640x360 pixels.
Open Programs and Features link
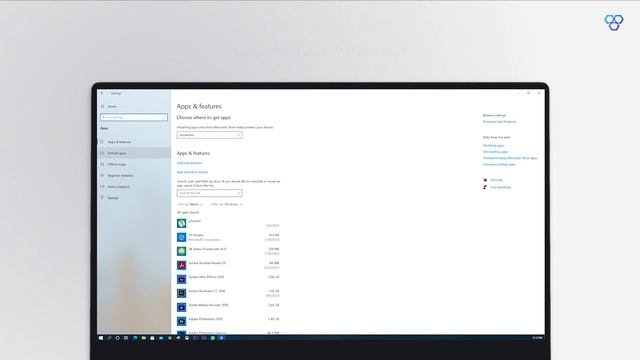(500, 122)
